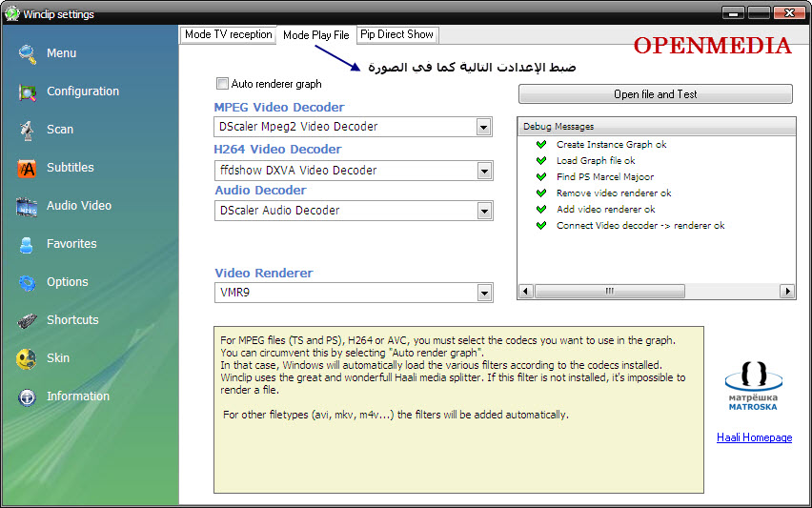Open the Favorites section label
The height and width of the screenshot is (508, 812).
coord(71,243)
